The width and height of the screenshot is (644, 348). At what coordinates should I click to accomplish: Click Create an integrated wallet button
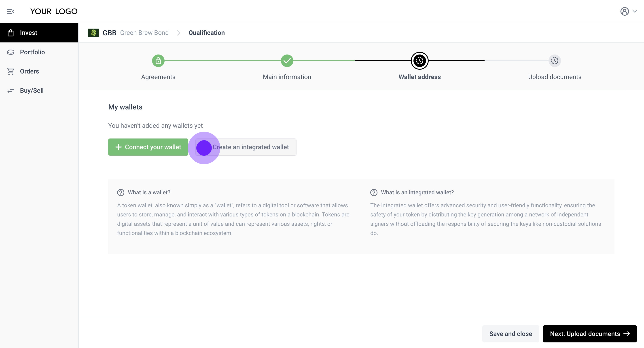250,147
